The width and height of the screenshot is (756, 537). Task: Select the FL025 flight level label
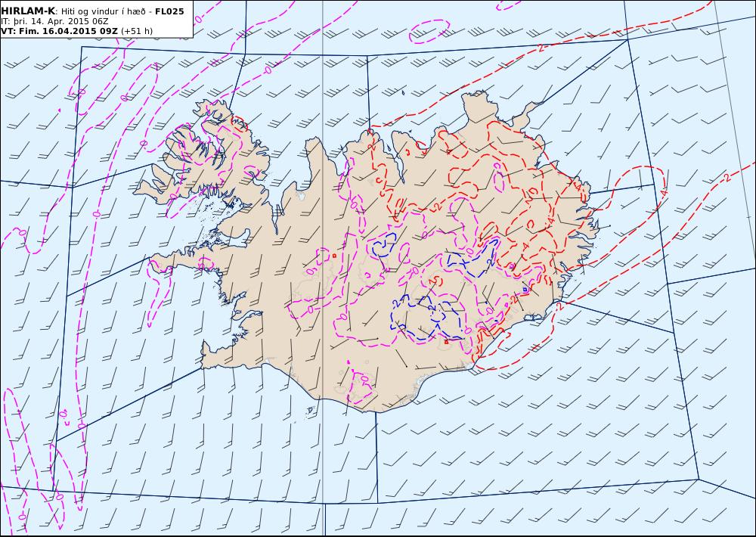[169, 11]
